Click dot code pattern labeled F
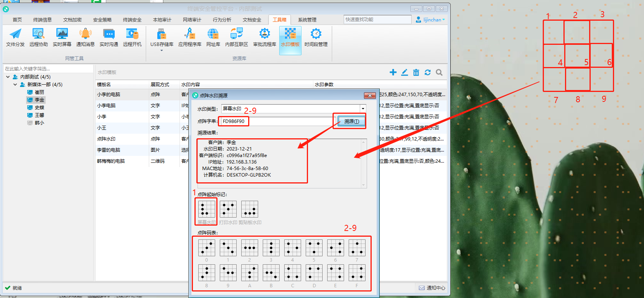This screenshot has height=298, width=644. click(x=357, y=273)
